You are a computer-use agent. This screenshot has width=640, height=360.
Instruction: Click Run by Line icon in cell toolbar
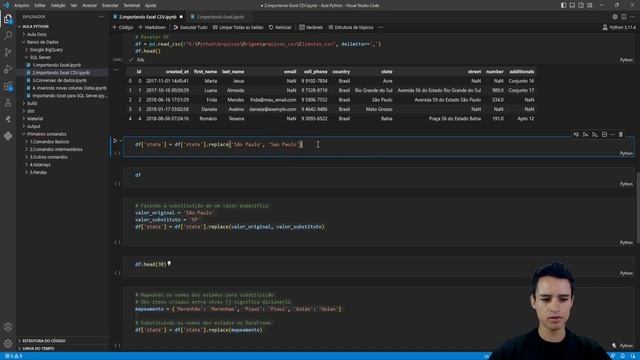click(576, 134)
